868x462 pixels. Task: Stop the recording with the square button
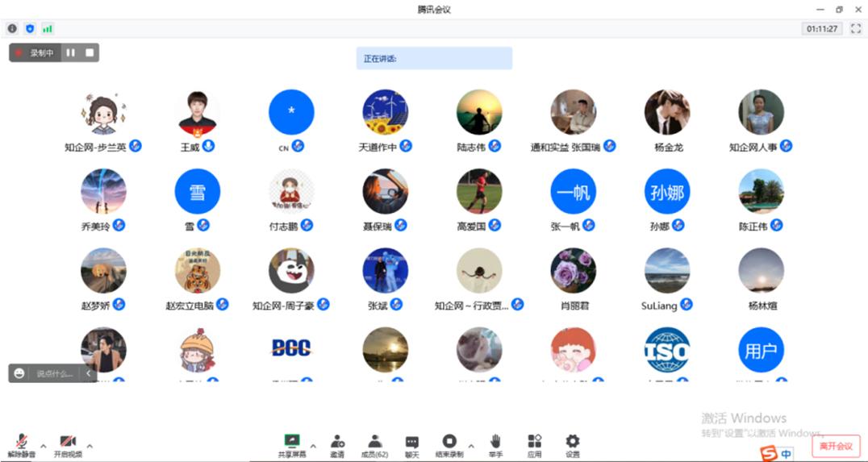[89, 52]
